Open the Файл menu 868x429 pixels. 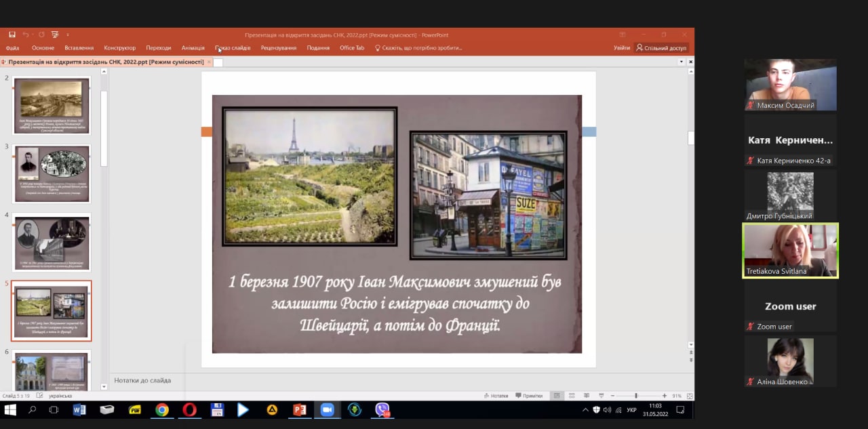click(12, 48)
